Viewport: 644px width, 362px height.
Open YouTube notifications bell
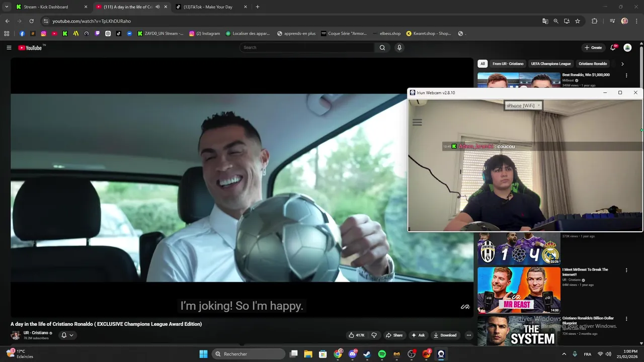click(613, 48)
